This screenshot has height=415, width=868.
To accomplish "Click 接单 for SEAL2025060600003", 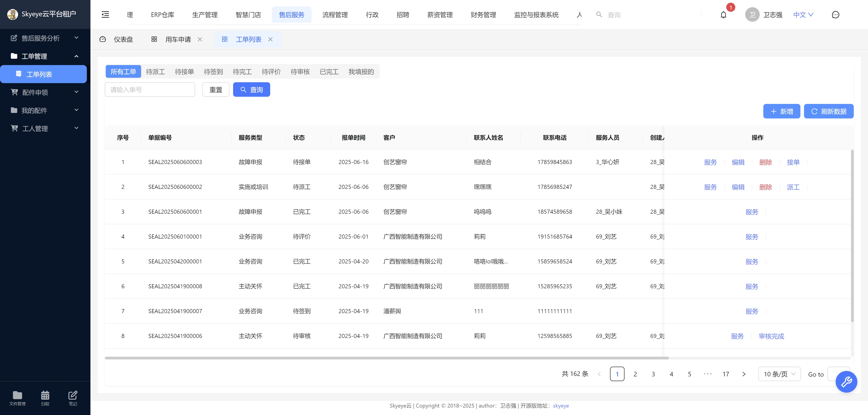I will point(793,162).
